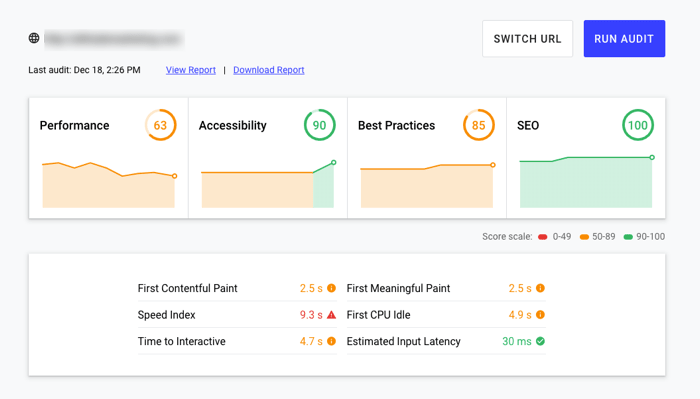Click latest data point on Best Practices chart
This screenshot has width=700, height=399.
[x=493, y=165]
